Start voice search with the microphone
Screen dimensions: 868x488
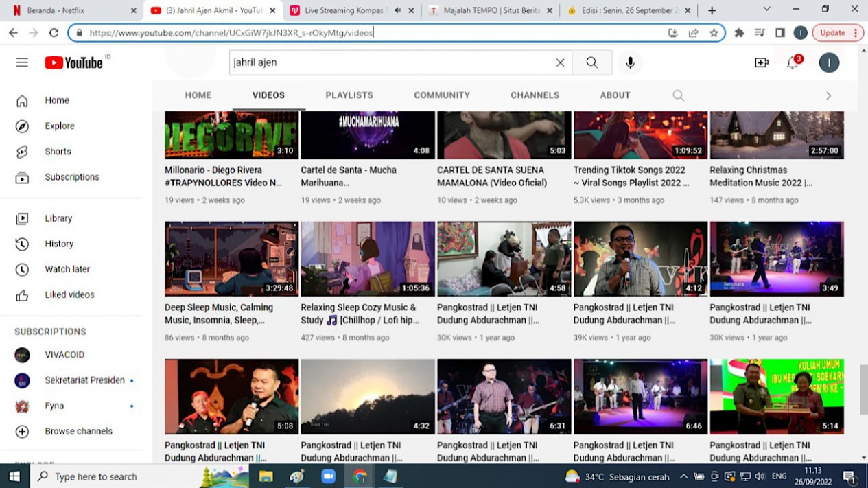[630, 62]
